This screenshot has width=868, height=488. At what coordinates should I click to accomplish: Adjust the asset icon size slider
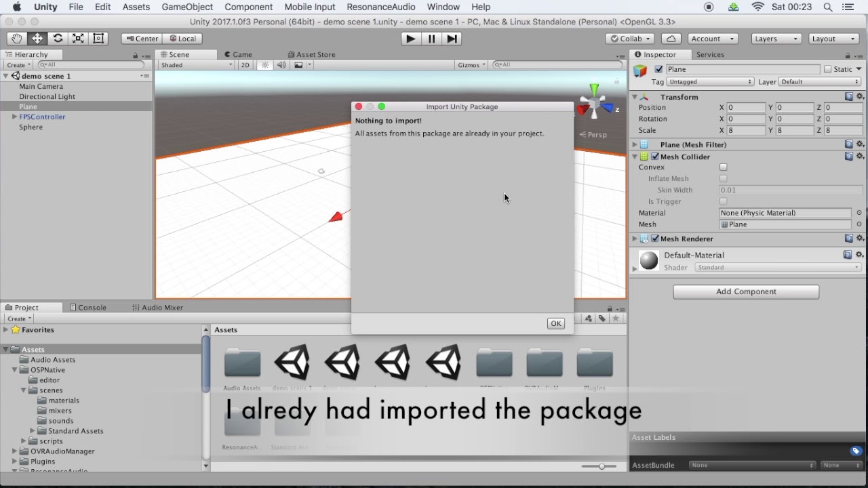pyautogui.click(x=601, y=466)
